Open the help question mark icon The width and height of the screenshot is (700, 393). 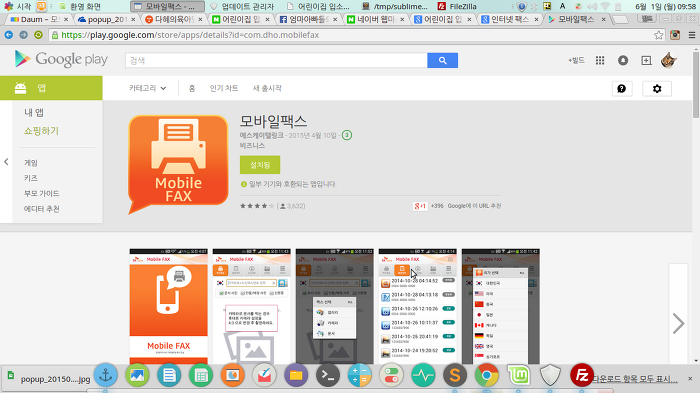(621, 88)
